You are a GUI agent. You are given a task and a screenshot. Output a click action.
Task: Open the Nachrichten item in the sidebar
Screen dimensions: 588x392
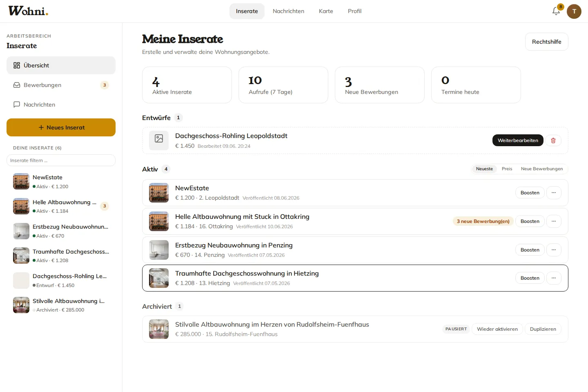[x=61, y=105]
